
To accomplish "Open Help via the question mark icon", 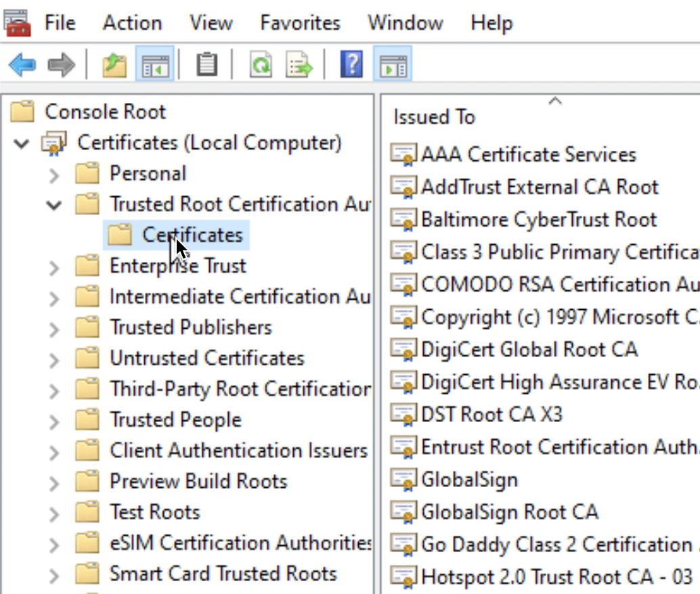I will (351, 66).
